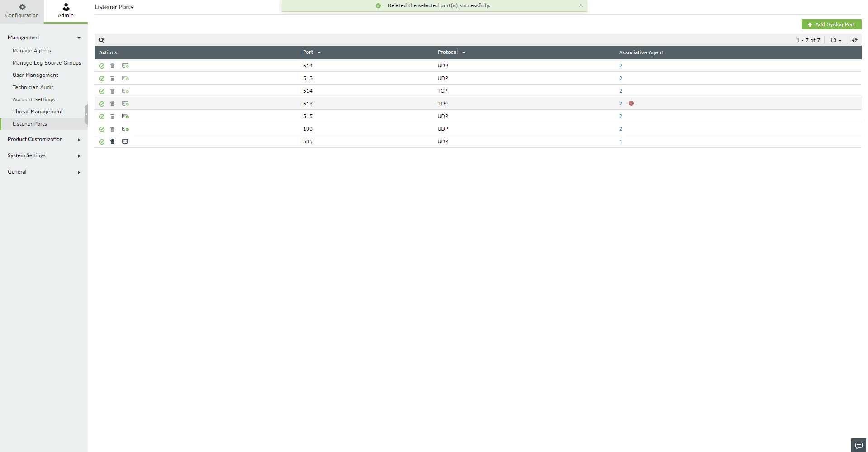Viewport: 868px width, 452px height.
Task: Delete the UDP port 535 listener
Action: coord(112,141)
